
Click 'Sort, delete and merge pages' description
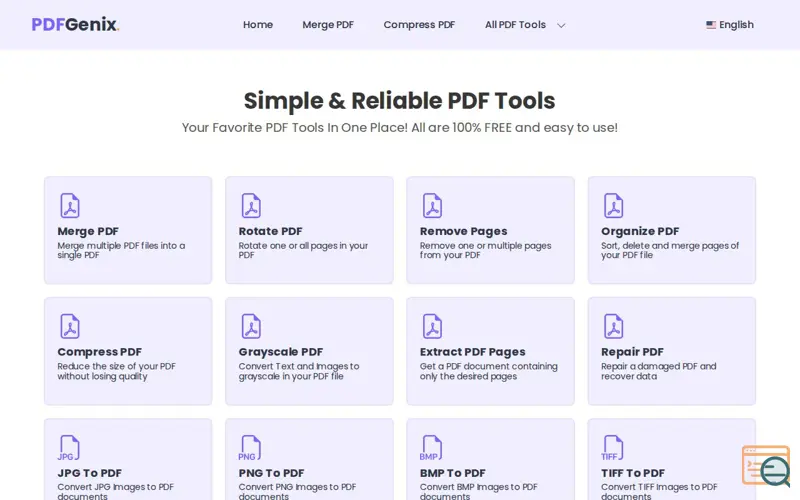tap(670, 250)
